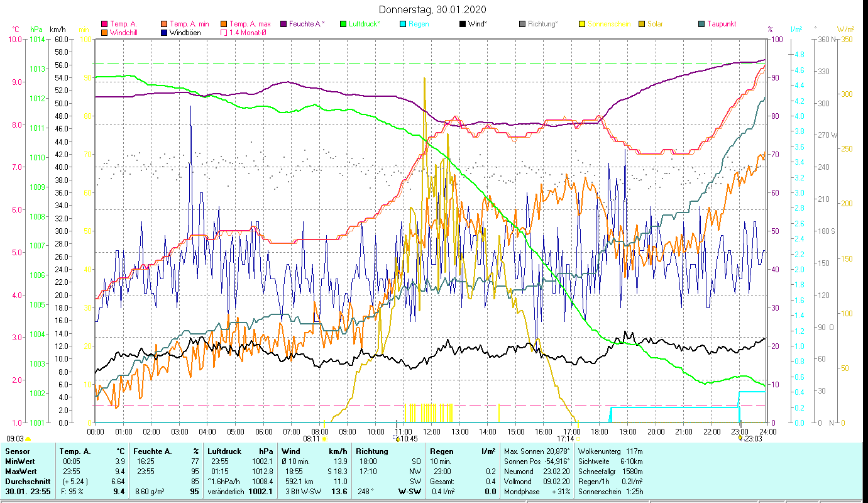Click the outlined 1.4 Monat-Ø legend box

(223, 33)
